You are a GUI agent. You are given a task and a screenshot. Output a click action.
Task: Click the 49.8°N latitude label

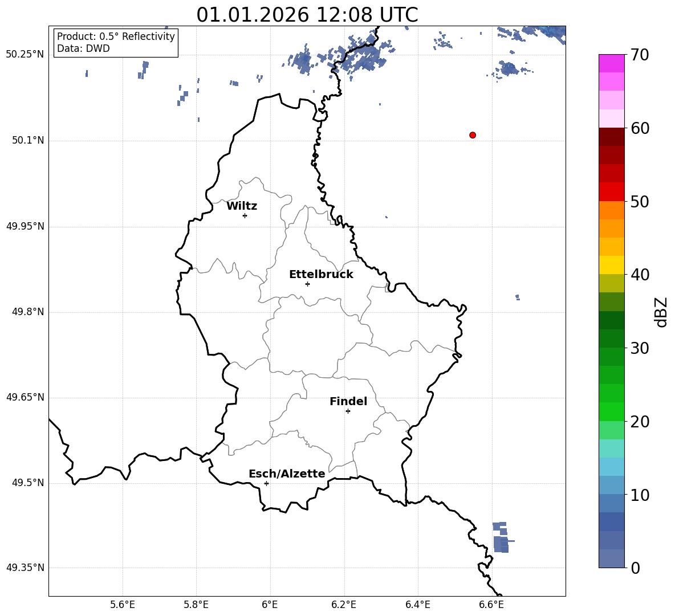(28, 312)
